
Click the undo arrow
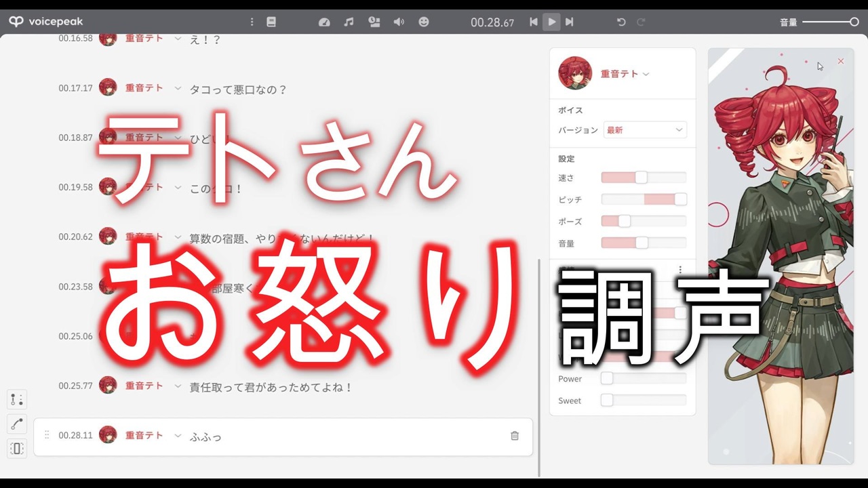coord(620,22)
